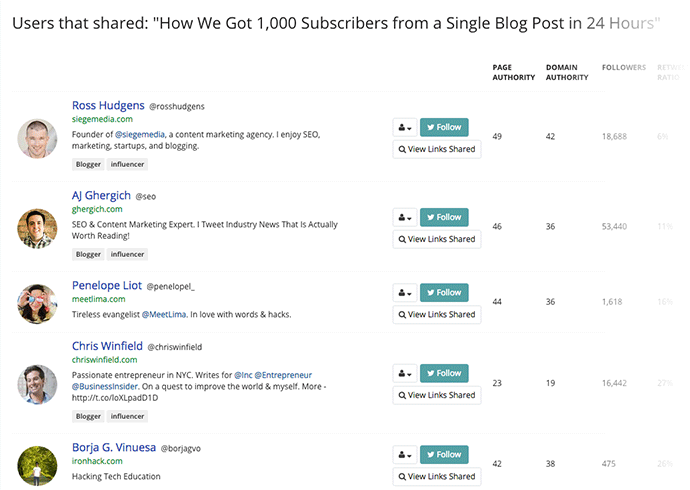
Task: Open the user dropdown for Ross Hudgens
Action: click(404, 128)
